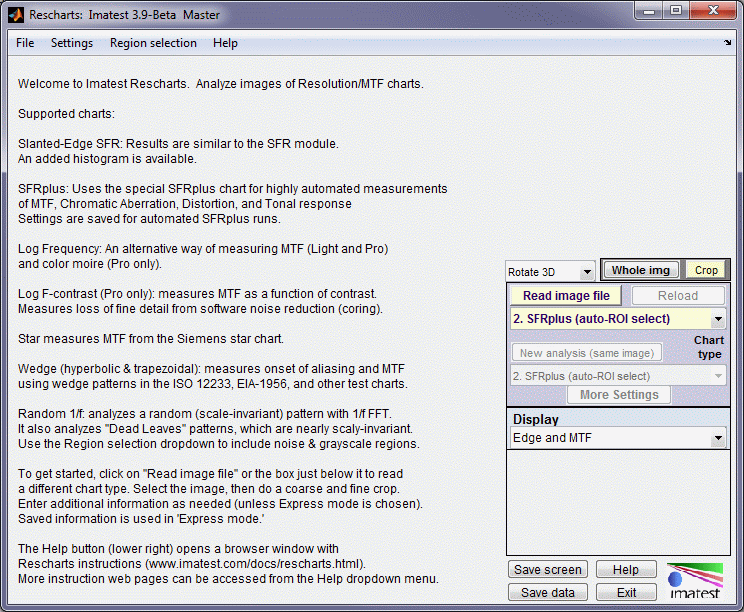Click the www.imatest.com/docs/rescharts.html text
Image resolution: width=744 pixels, height=612 pixels.
tap(255, 564)
